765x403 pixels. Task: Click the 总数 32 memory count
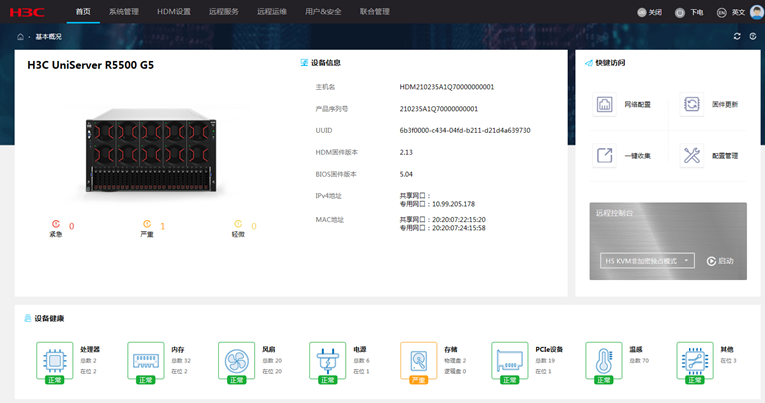tap(181, 361)
